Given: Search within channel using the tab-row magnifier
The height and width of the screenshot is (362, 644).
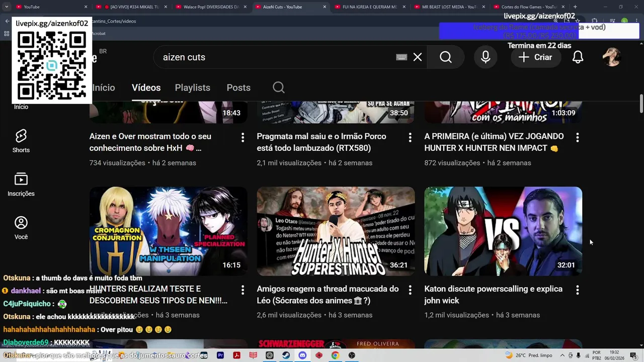Looking at the screenshot, I should [x=279, y=87].
